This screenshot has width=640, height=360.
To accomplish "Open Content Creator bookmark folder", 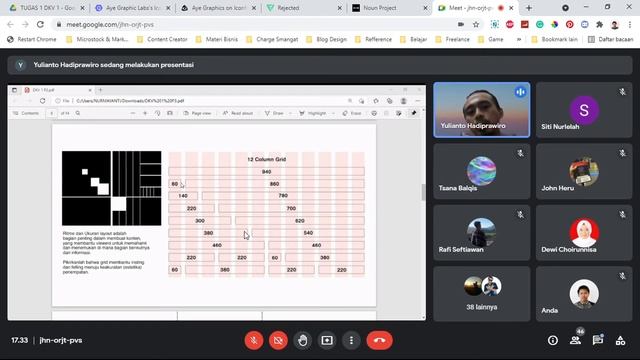I will pos(162,39).
